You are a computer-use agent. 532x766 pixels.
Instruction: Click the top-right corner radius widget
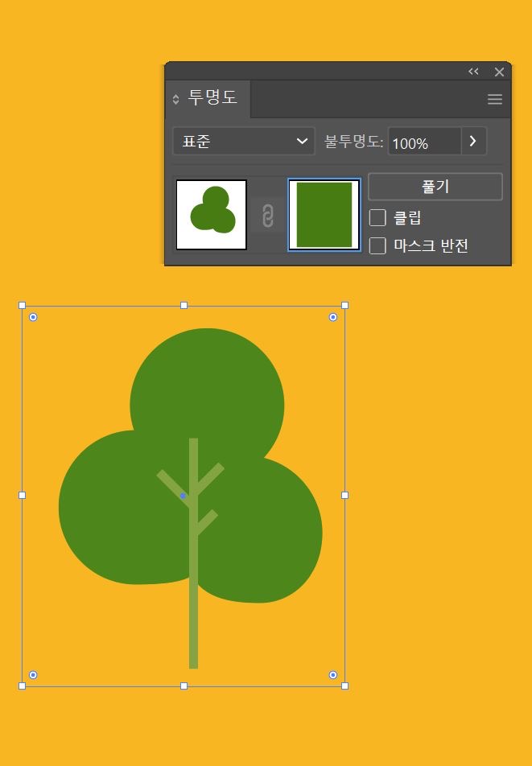click(333, 317)
